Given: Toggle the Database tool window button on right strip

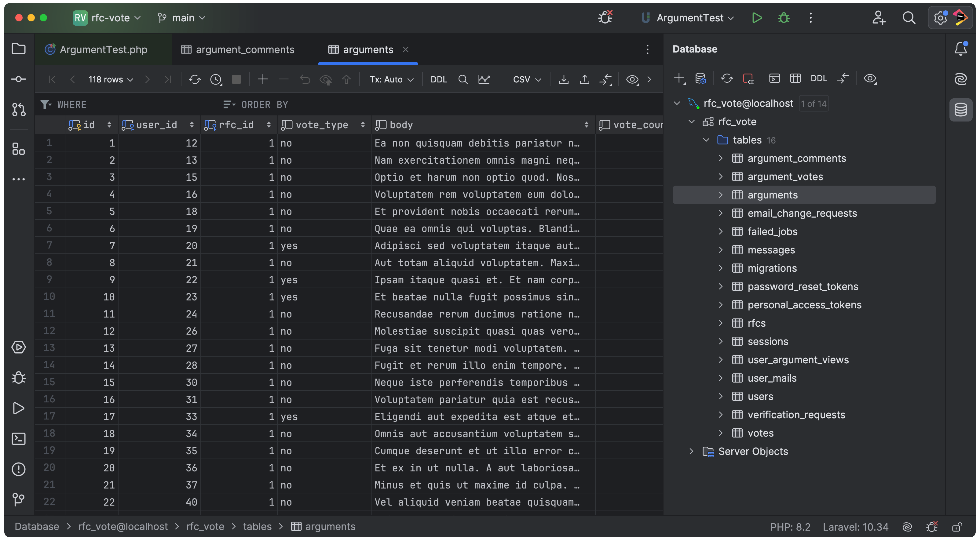Looking at the screenshot, I should click(960, 110).
